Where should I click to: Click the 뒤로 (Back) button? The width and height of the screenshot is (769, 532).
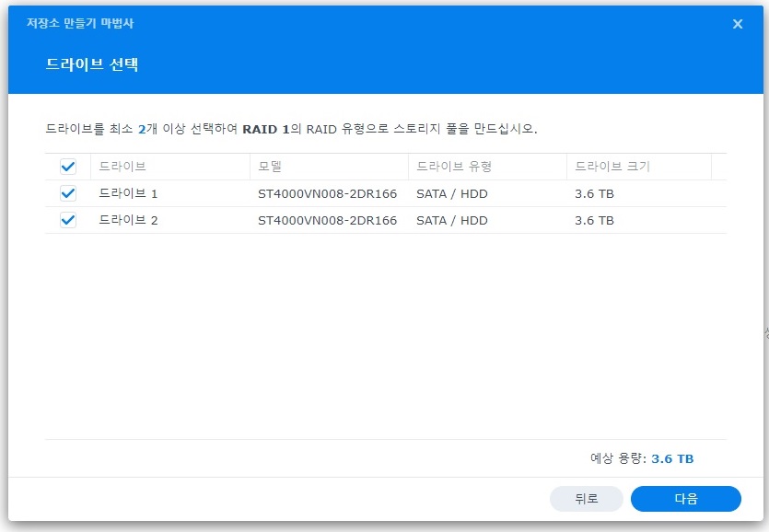click(x=587, y=498)
